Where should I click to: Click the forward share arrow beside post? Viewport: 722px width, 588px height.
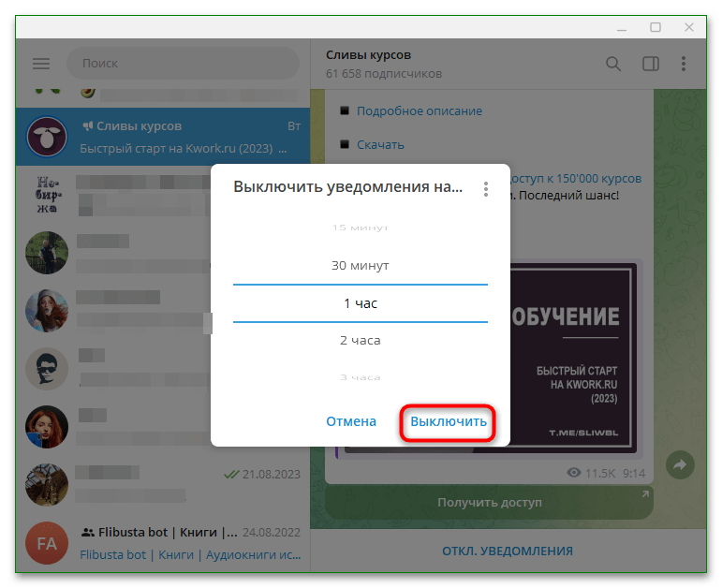[680, 464]
